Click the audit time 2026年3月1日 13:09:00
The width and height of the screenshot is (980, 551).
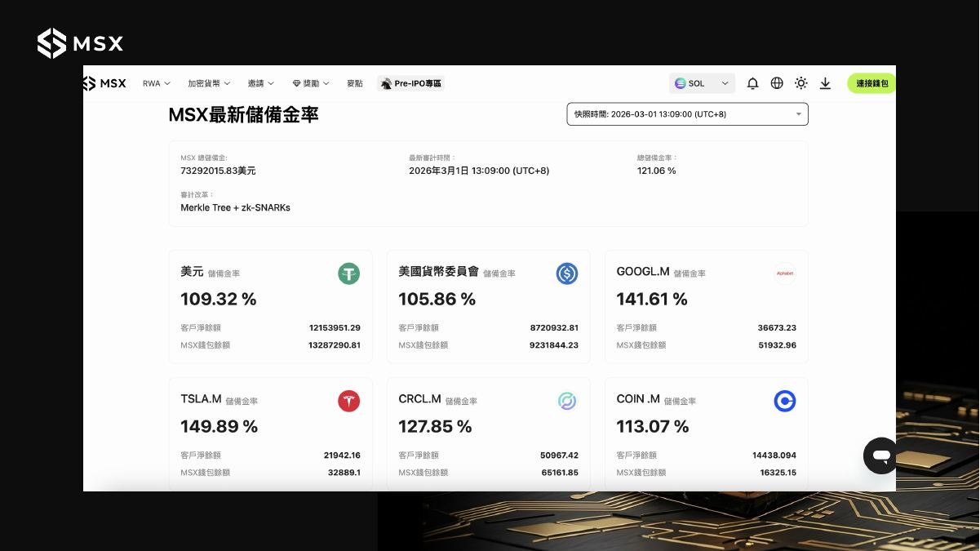point(479,171)
